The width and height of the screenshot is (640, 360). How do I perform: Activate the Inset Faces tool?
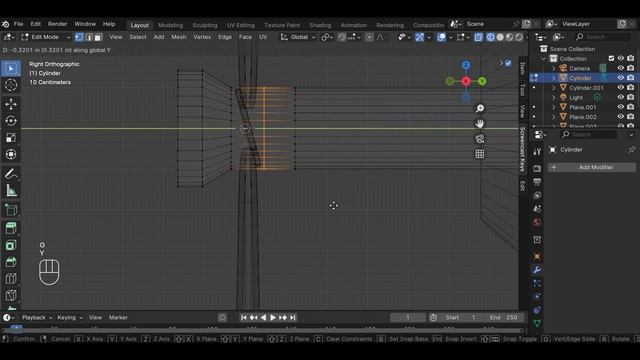click(11, 245)
